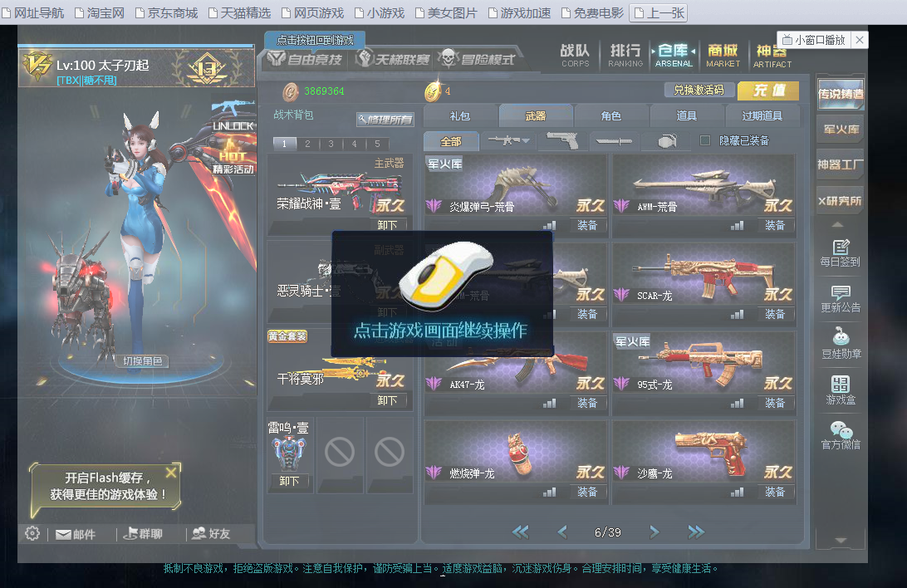Select backpack slot 3

(x=331, y=144)
